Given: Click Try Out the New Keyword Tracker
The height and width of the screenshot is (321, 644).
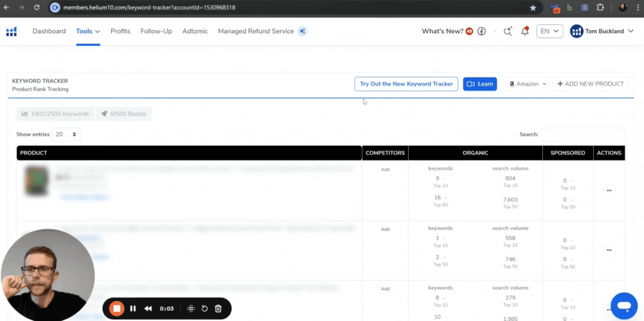Looking at the screenshot, I should [x=406, y=84].
